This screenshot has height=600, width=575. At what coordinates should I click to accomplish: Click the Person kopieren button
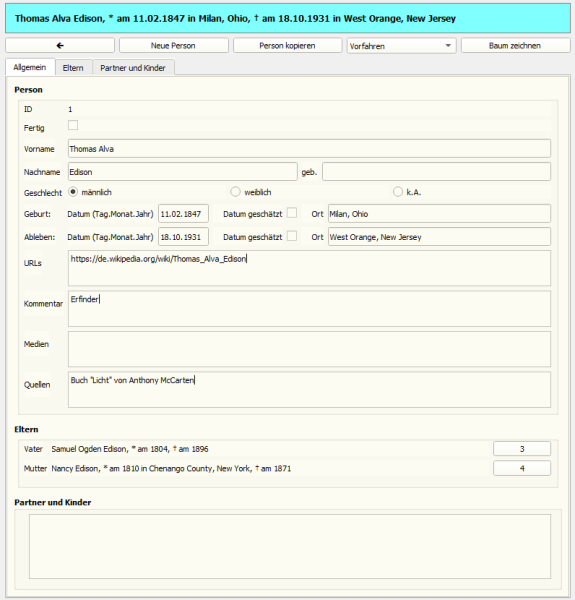pyautogui.click(x=287, y=46)
